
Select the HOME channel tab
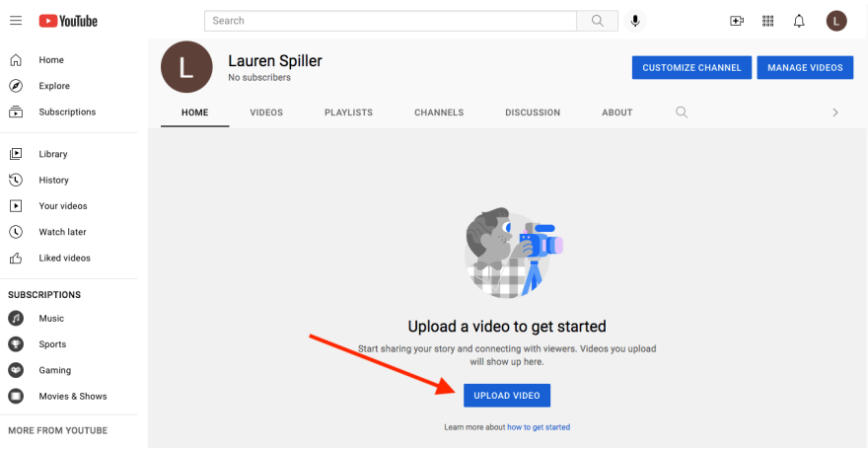(195, 112)
